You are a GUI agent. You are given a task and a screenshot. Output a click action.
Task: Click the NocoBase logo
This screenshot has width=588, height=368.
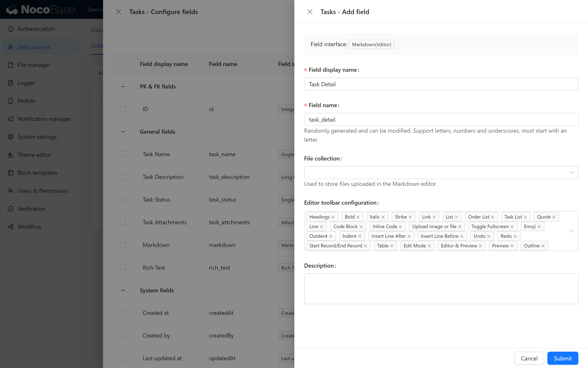tap(41, 9)
